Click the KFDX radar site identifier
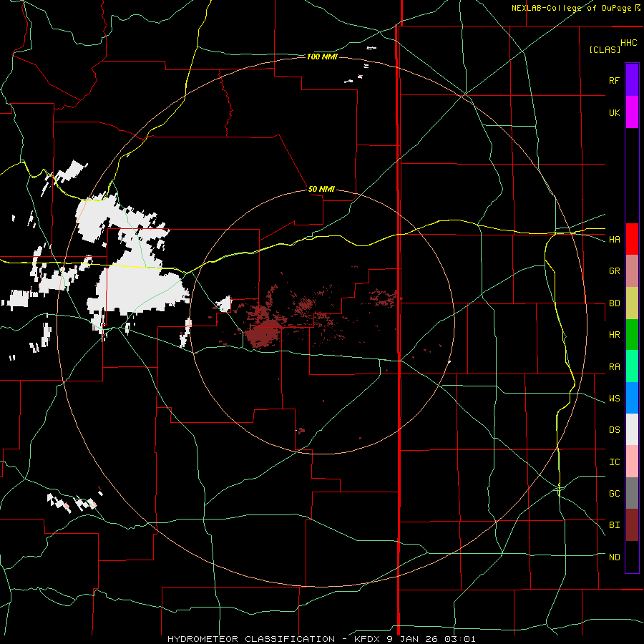 pyautogui.click(x=366, y=639)
